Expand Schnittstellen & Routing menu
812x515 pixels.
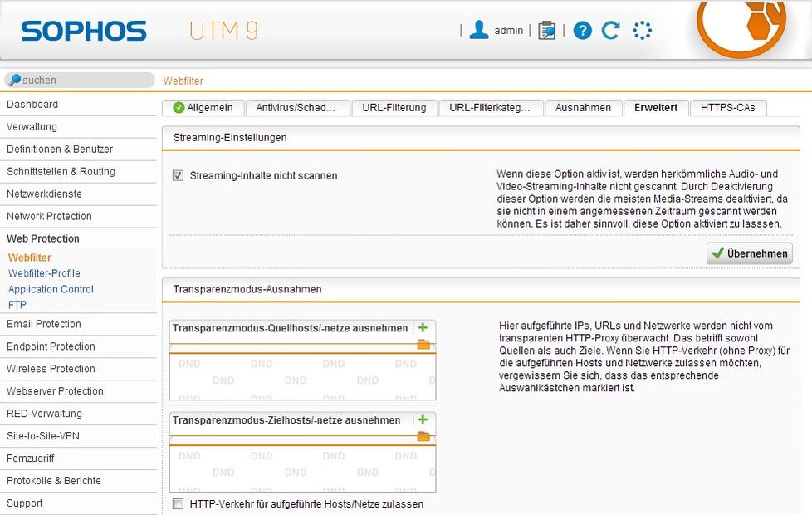78,171
